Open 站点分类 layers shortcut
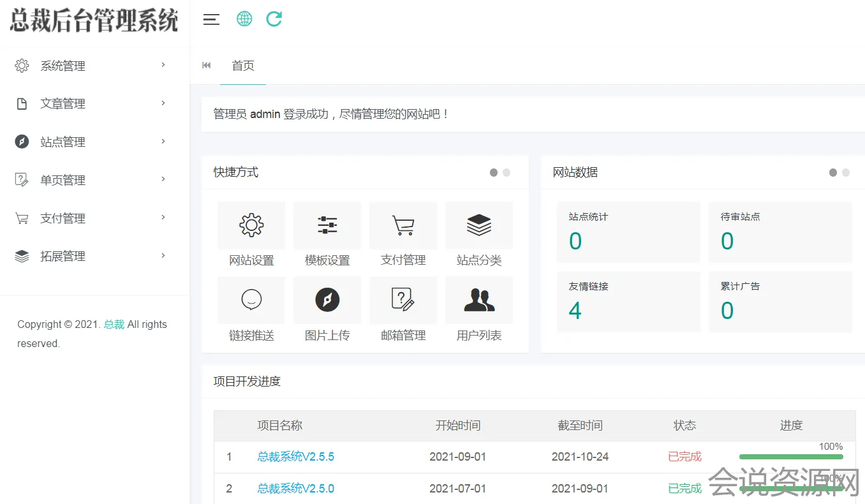This screenshot has width=865, height=504. [479, 226]
